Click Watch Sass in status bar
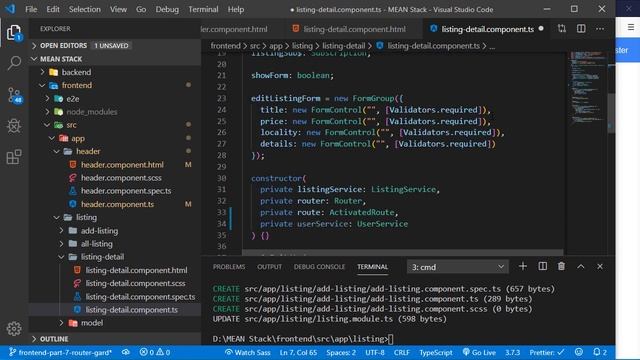 (x=247, y=352)
